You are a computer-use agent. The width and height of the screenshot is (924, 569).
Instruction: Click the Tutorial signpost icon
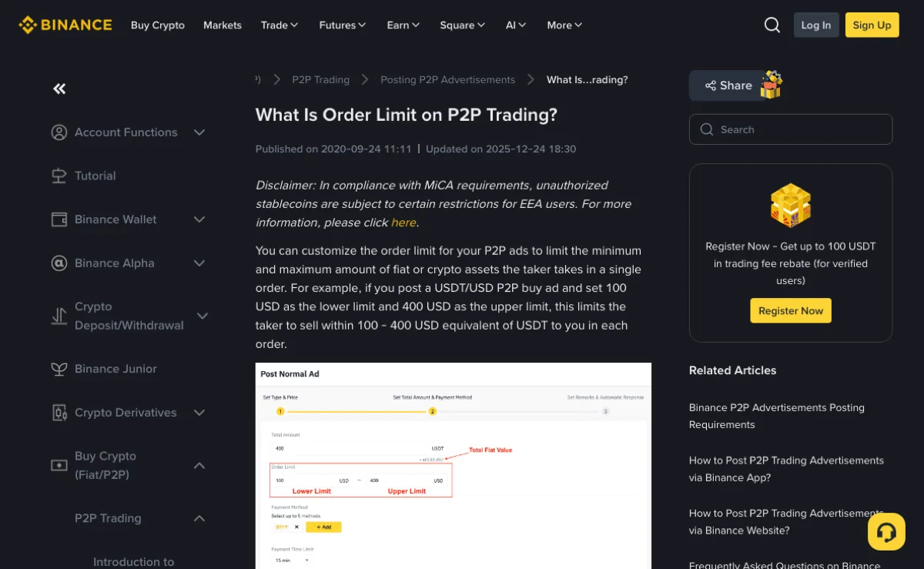click(59, 176)
